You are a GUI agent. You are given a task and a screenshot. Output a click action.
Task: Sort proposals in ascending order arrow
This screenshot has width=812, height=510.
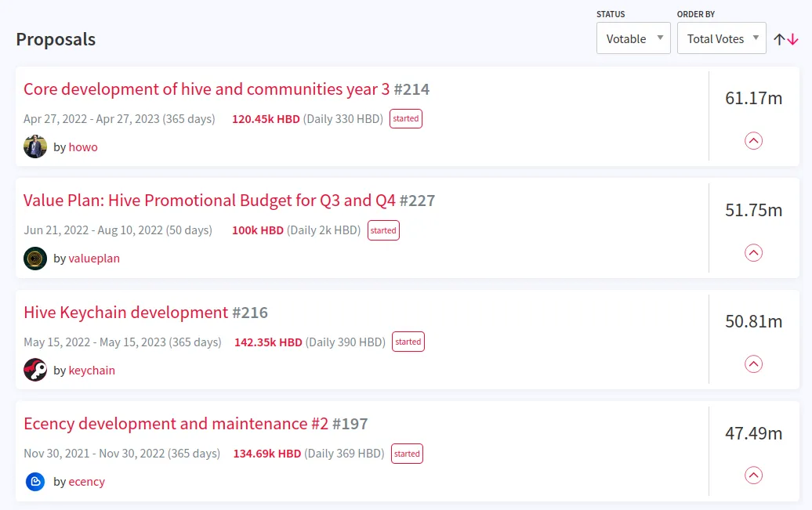779,39
